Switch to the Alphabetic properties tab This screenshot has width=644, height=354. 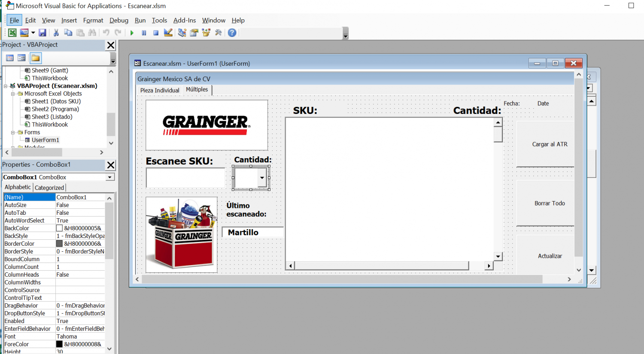[18, 187]
